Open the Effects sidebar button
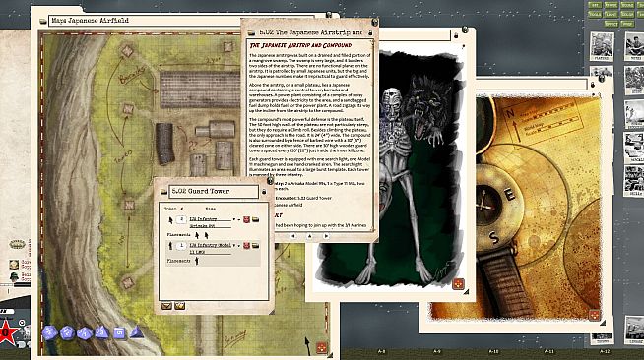 611,24
